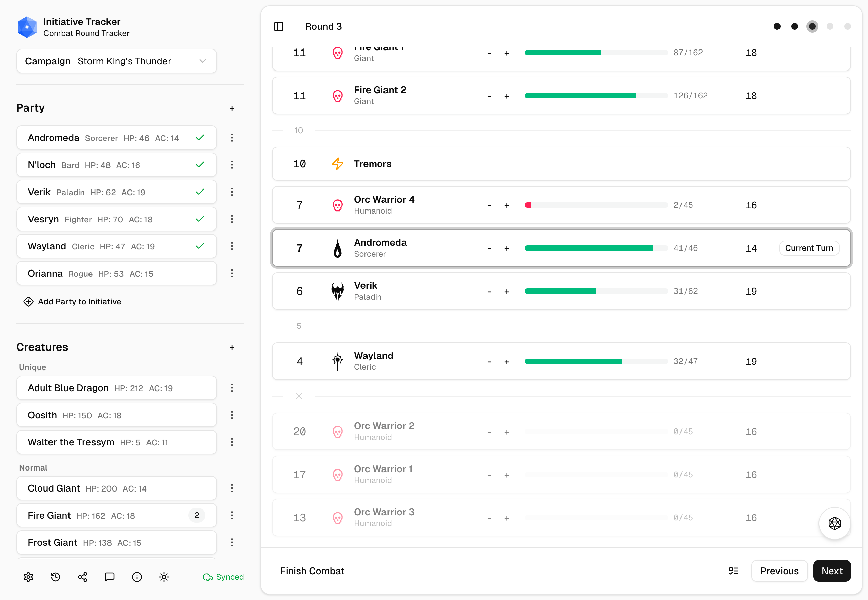Open the Campaign Storm King's Thunder dropdown
868x600 pixels.
pos(117,61)
